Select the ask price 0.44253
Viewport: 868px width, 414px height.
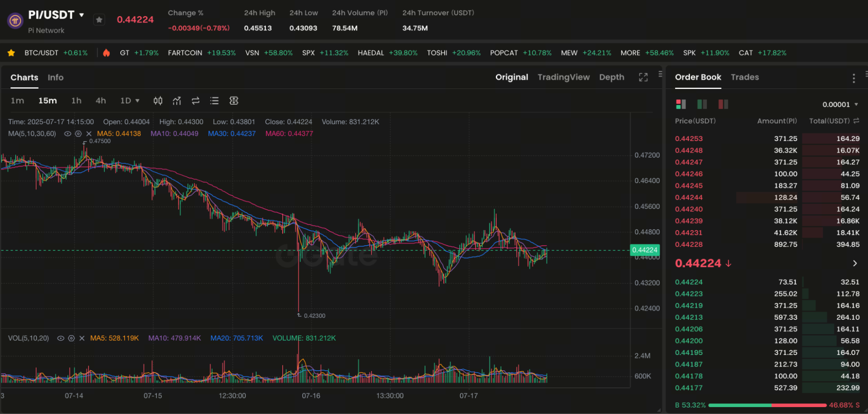(x=689, y=138)
